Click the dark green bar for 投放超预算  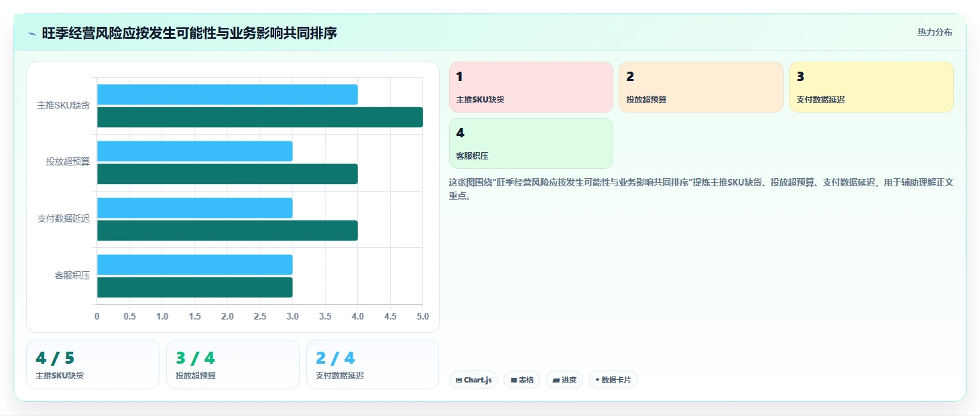pyautogui.click(x=227, y=174)
